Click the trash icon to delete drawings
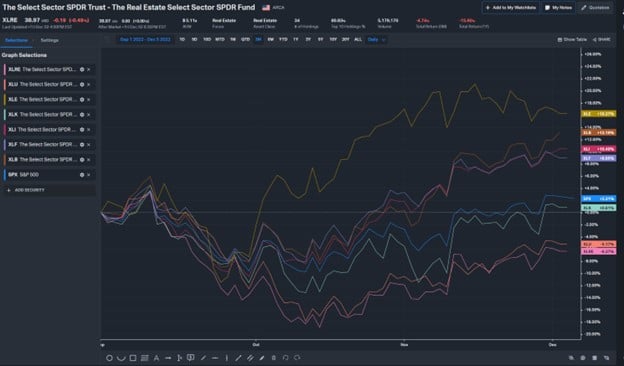Image resolution: width=624 pixels, height=366 pixels. [274, 358]
